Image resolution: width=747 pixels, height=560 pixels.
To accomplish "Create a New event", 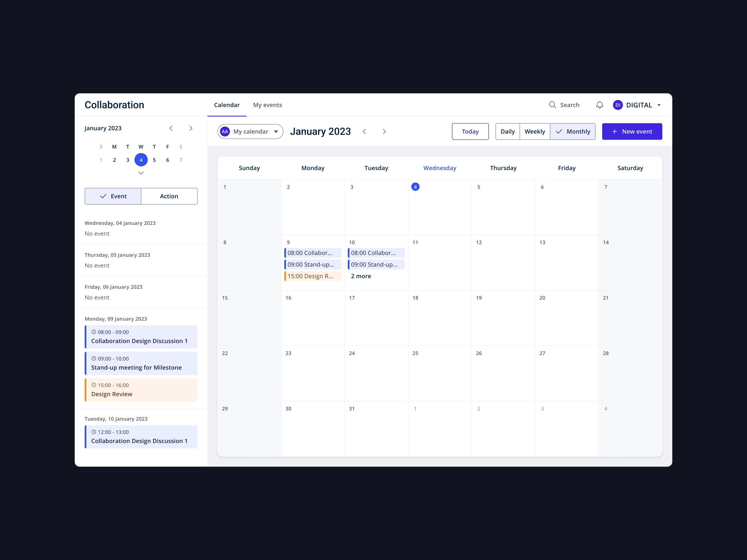I will point(632,132).
